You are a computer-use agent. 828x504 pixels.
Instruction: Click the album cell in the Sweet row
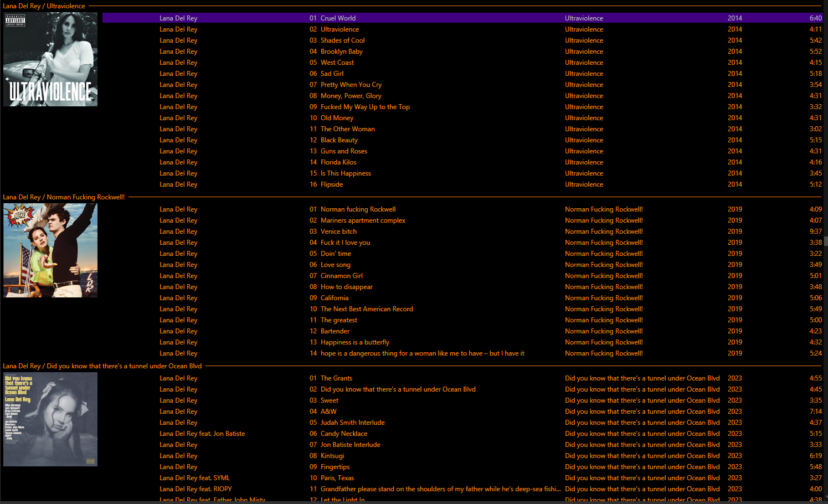(x=642, y=400)
